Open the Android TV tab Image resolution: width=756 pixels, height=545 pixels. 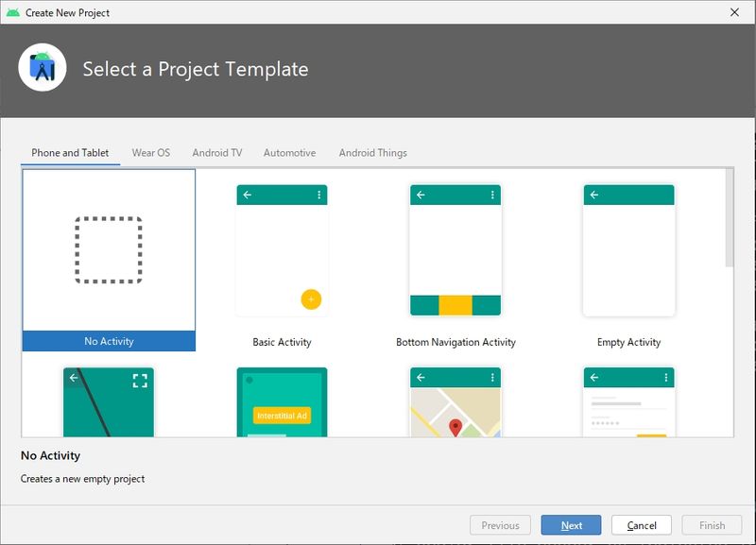coord(216,153)
